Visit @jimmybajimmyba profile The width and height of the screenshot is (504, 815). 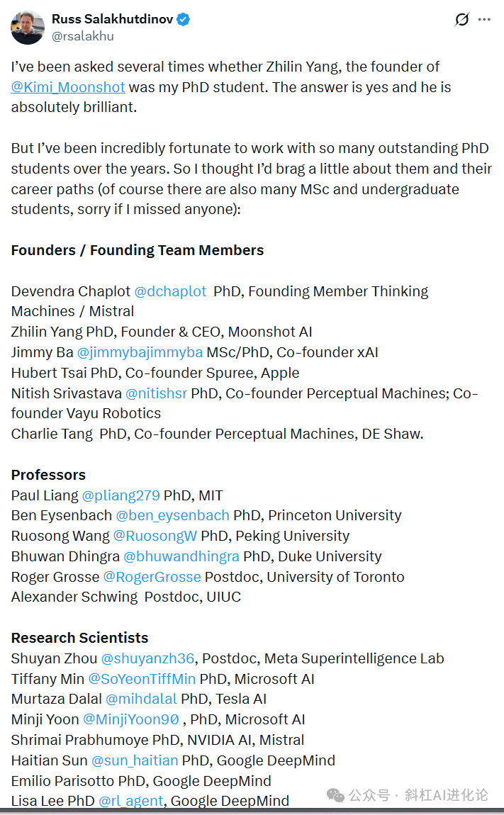(140, 352)
